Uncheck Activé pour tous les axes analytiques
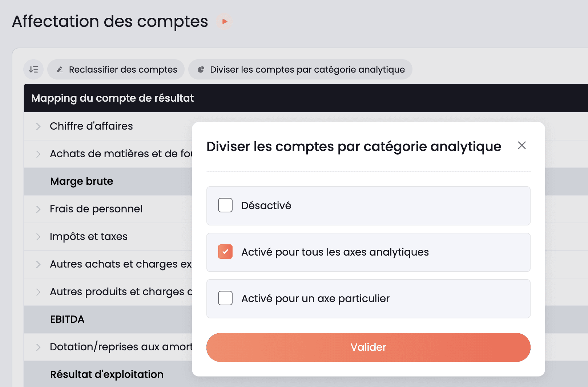Image resolution: width=588 pixels, height=387 pixels. [225, 252]
